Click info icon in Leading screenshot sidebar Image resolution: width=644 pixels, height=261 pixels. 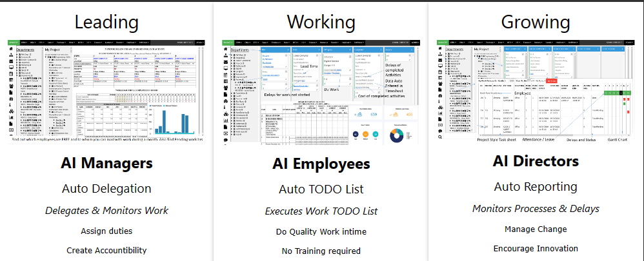click(10, 104)
